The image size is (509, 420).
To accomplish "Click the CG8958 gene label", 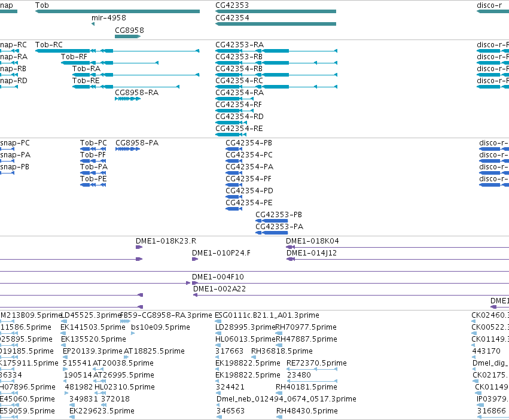I will coord(129,30).
